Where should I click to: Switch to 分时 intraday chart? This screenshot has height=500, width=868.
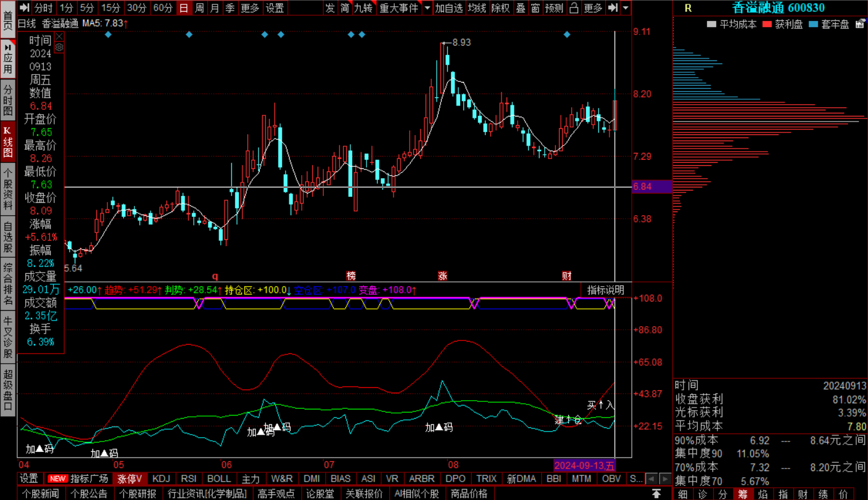[x=43, y=8]
